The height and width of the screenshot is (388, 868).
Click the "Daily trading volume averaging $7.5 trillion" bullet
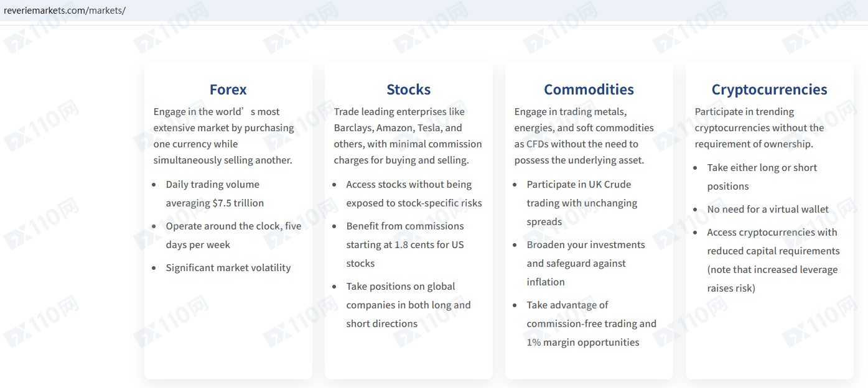pyautogui.click(x=215, y=193)
